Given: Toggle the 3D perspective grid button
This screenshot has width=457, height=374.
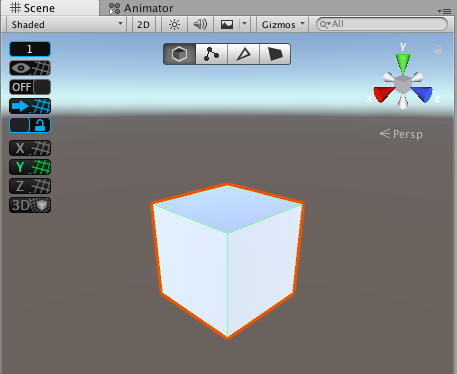Looking at the screenshot, I should (30, 205).
